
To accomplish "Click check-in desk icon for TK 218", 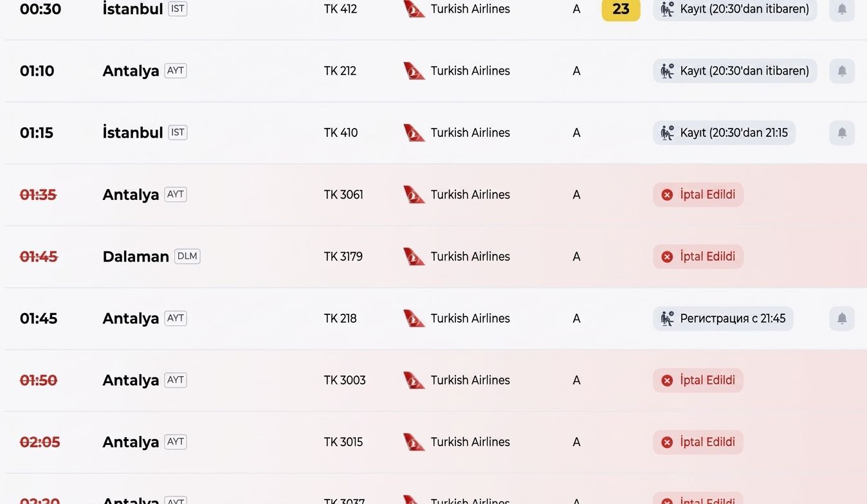I will click(x=668, y=318).
